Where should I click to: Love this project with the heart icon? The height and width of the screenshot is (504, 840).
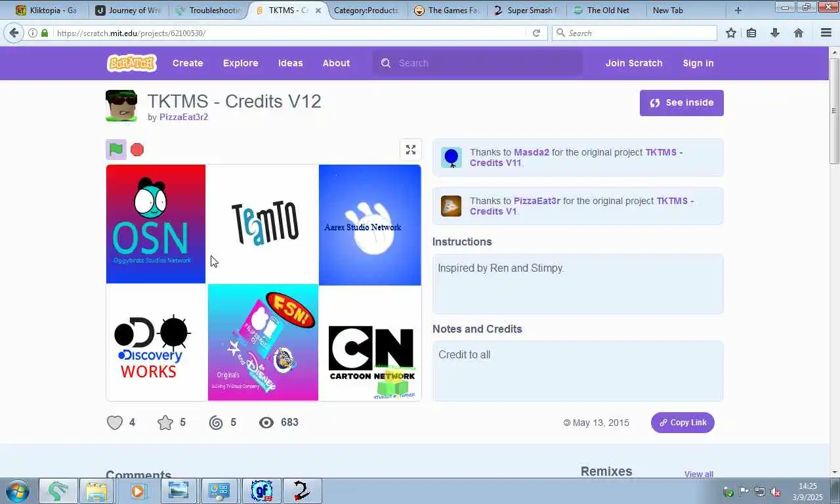click(x=115, y=423)
